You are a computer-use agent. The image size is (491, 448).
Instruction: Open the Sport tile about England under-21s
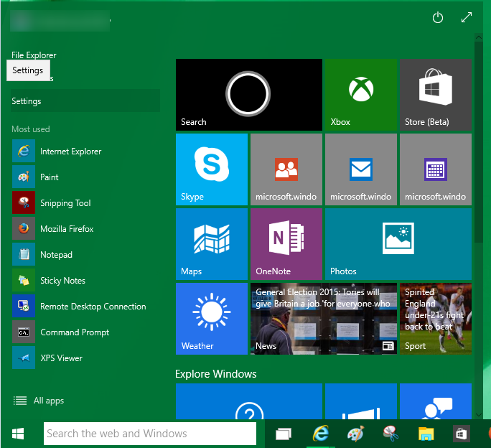click(436, 319)
